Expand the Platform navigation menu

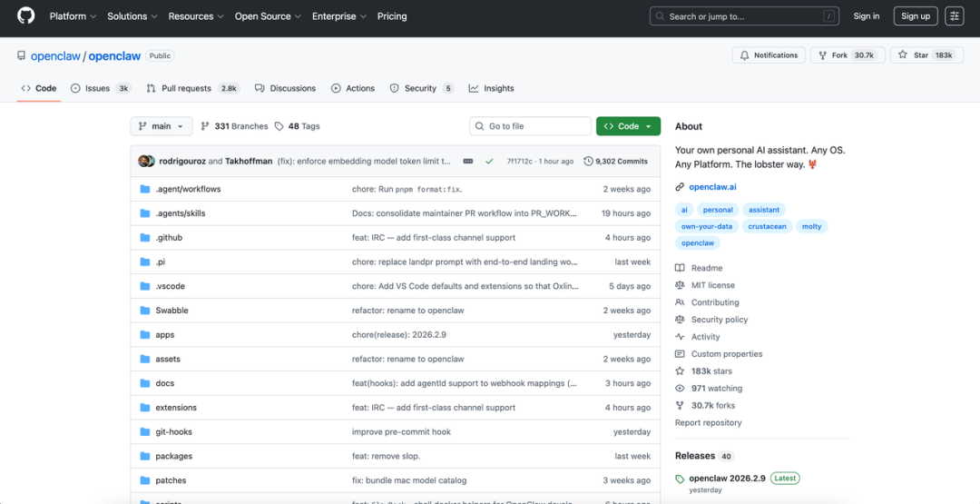[x=73, y=16]
